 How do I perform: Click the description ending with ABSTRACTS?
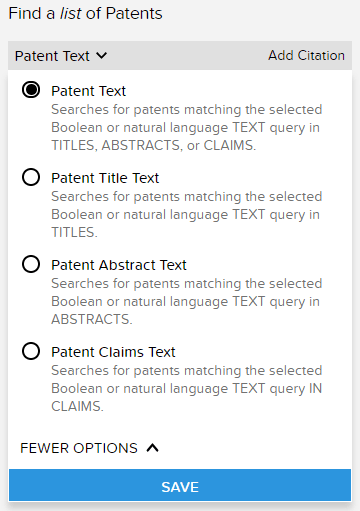point(187,301)
